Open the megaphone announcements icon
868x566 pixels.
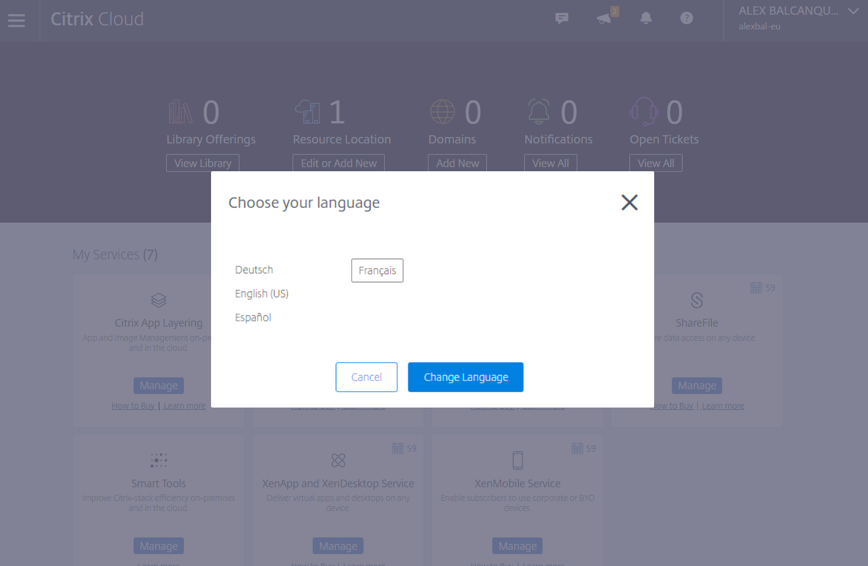point(604,18)
